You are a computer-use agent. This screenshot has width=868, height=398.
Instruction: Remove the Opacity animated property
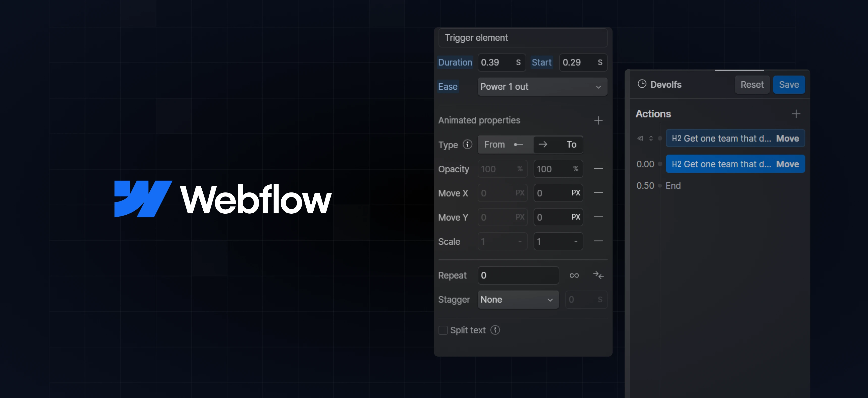[x=598, y=169]
